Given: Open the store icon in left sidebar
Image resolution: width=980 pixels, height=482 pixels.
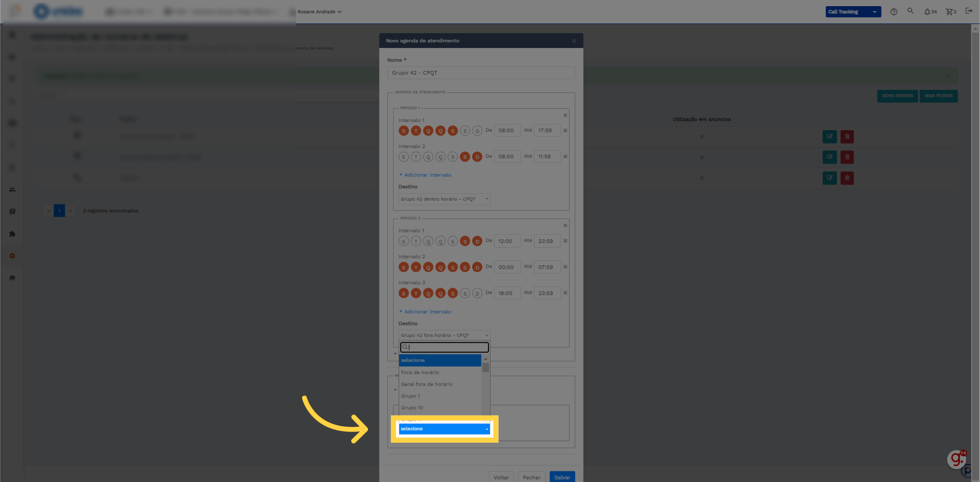Looking at the screenshot, I should click(12, 278).
